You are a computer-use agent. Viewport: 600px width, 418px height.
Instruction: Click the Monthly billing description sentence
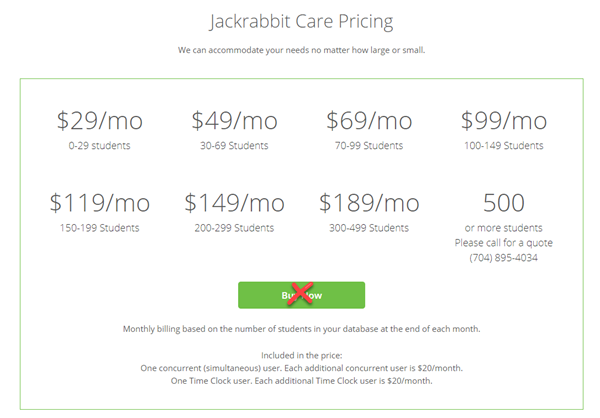pyautogui.click(x=301, y=329)
